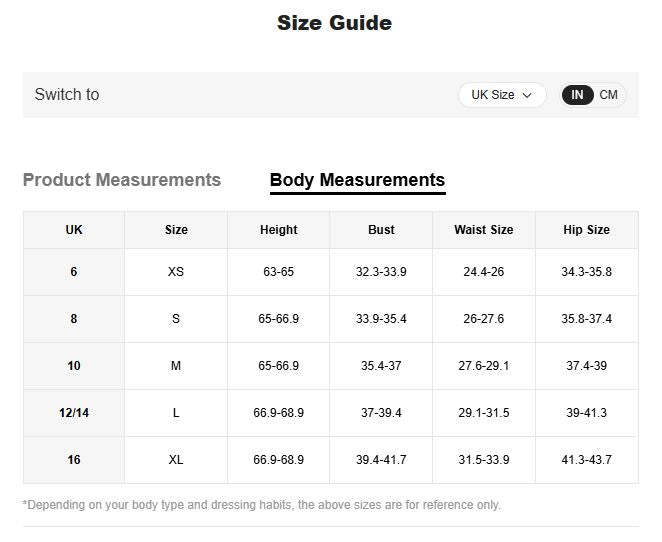The height and width of the screenshot is (542, 662).
Task: Click the bust value 35.4-37
Action: click(381, 366)
